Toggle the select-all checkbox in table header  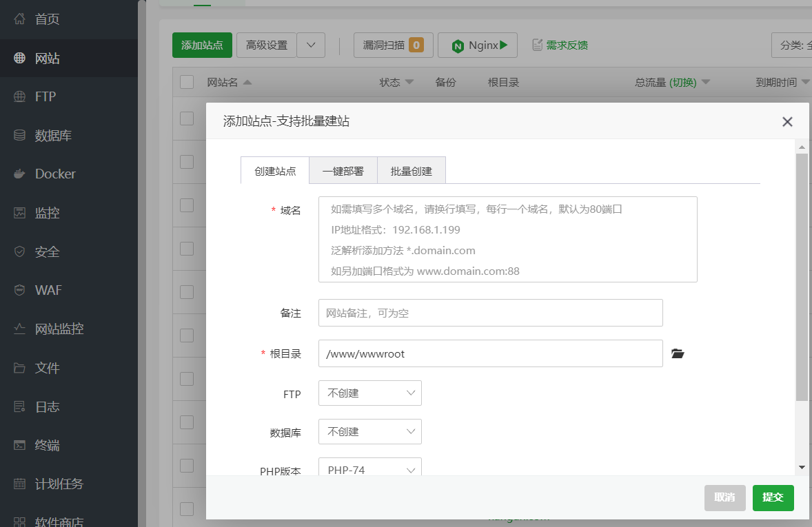tap(187, 83)
